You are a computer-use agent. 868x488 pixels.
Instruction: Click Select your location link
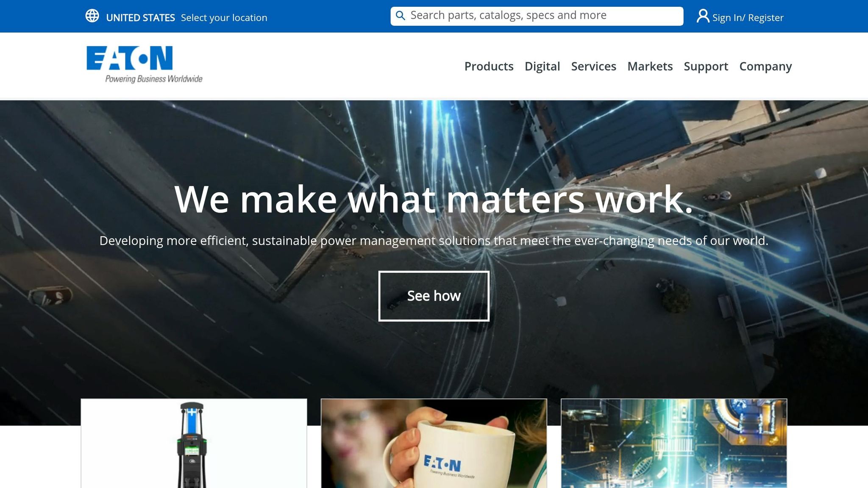[x=224, y=18]
